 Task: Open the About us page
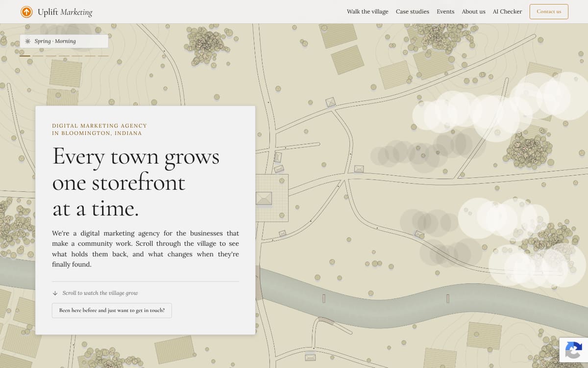(473, 12)
